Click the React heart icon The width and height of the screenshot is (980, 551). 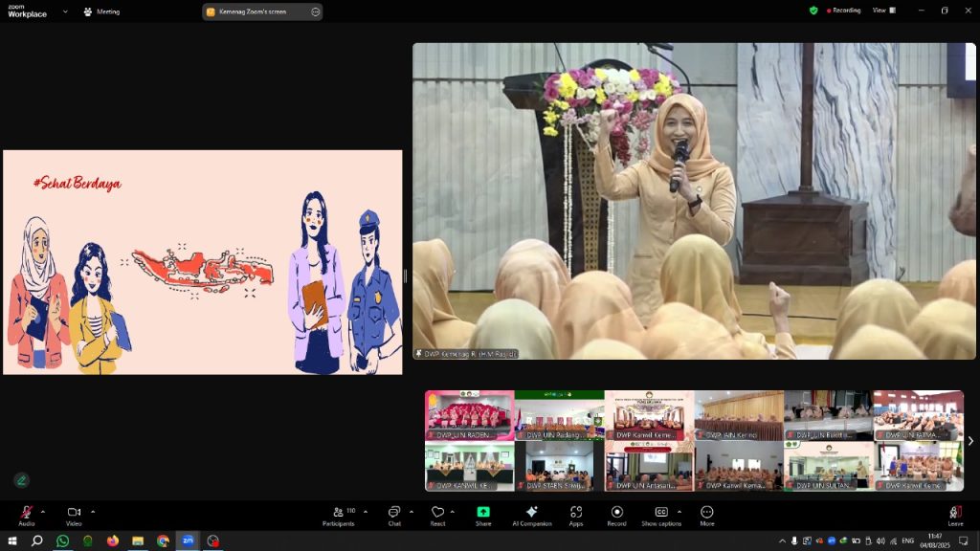tap(437, 514)
